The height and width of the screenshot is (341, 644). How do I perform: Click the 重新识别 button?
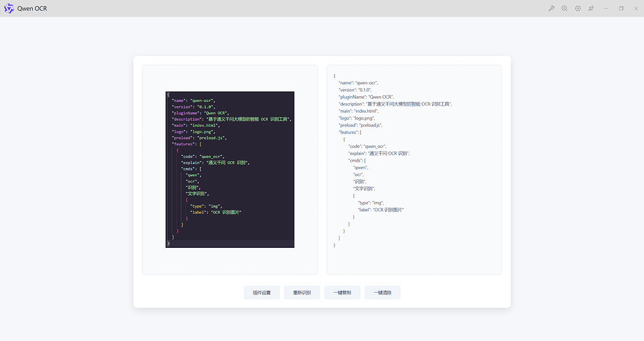(x=302, y=293)
